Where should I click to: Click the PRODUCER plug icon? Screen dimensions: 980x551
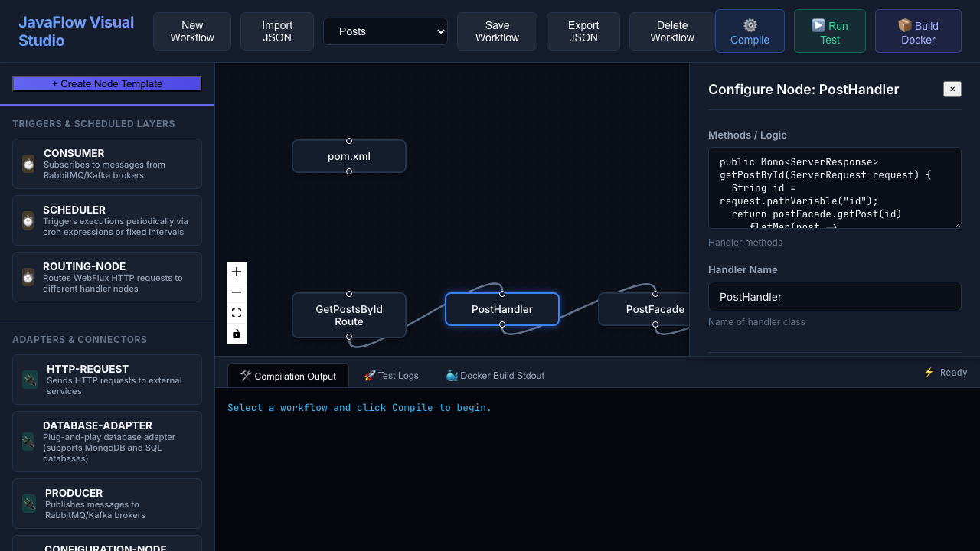pyautogui.click(x=29, y=504)
